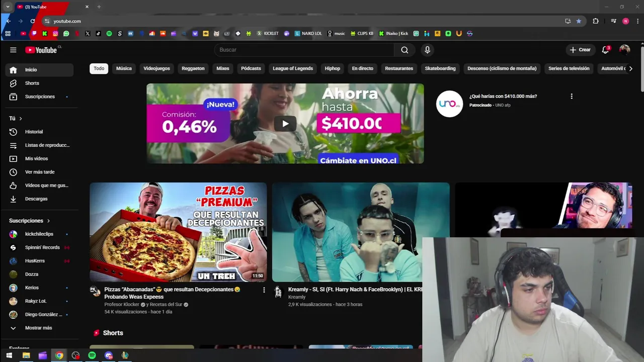644x362 pixels.
Task: Open the Kreamly channel name link
Action: [x=297, y=297]
